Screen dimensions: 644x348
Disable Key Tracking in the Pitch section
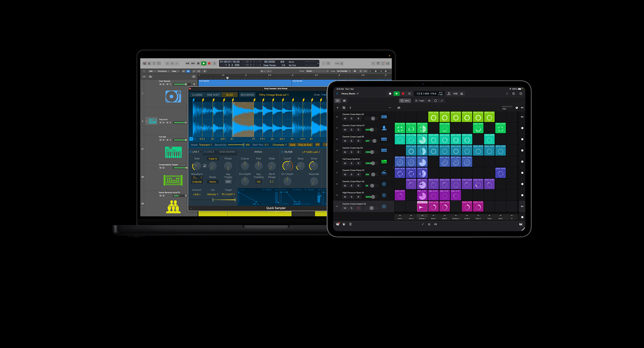(x=258, y=182)
